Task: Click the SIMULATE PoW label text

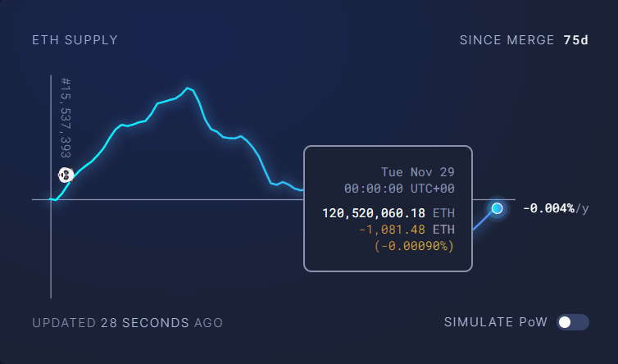Action: pos(495,322)
